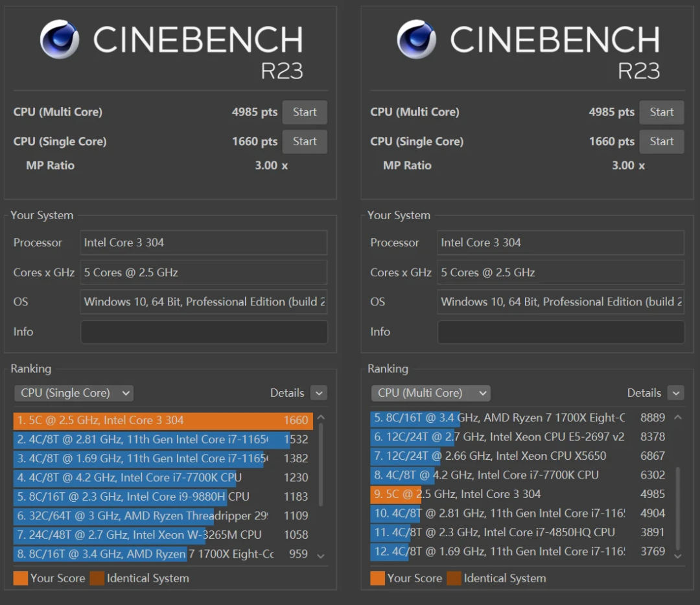Select ranking row 6. AMD Ryzen Threadripper
700x605 pixels.
[x=163, y=516]
